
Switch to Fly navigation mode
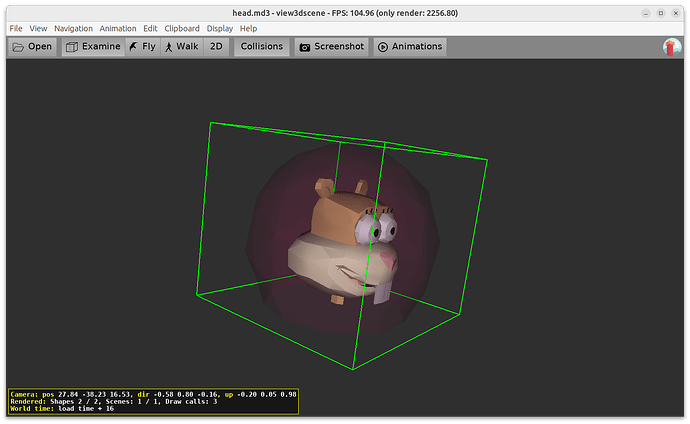pos(143,47)
